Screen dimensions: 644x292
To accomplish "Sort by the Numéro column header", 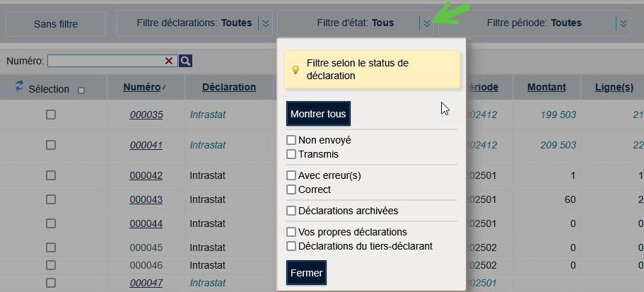I will 141,87.
